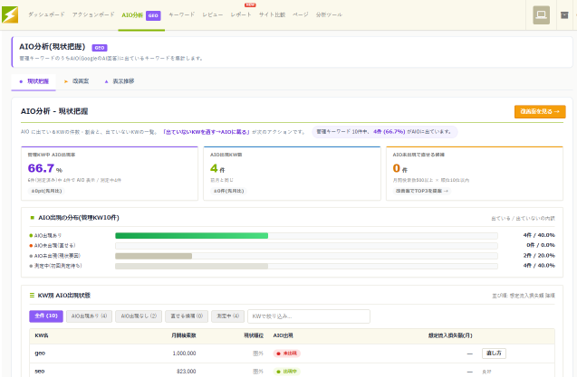
Task: Click the GEO badge beside AIO分析(現状把握) heading
Action: click(x=100, y=47)
